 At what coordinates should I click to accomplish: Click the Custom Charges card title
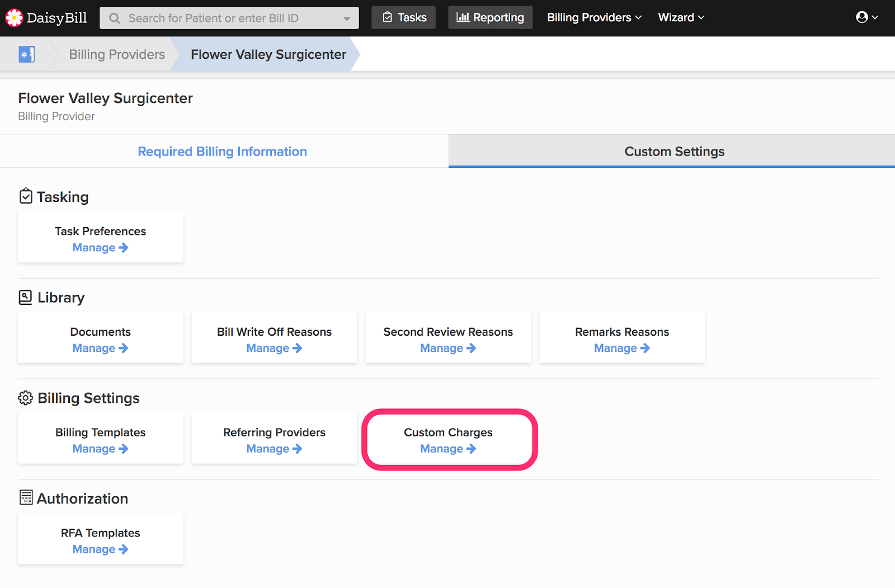click(449, 432)
